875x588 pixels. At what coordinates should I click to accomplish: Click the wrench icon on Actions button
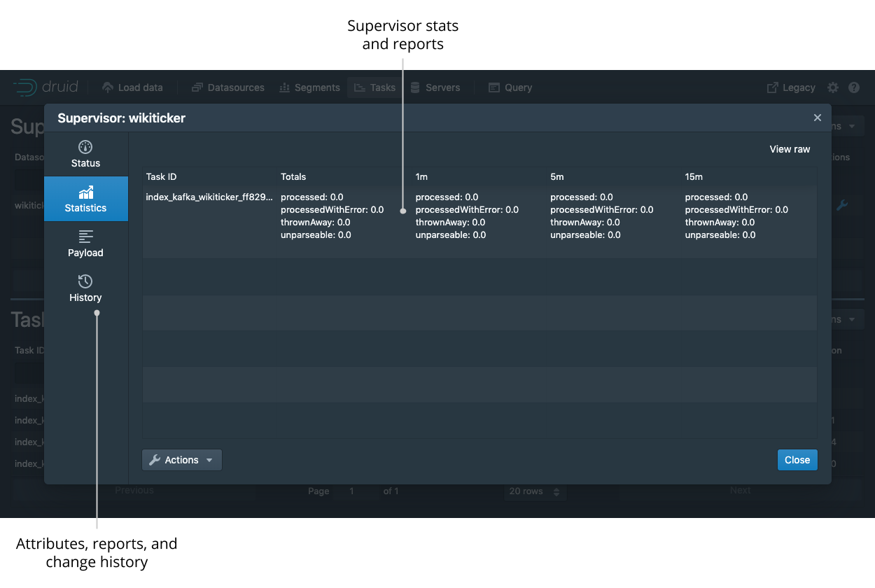click(155, 460)
